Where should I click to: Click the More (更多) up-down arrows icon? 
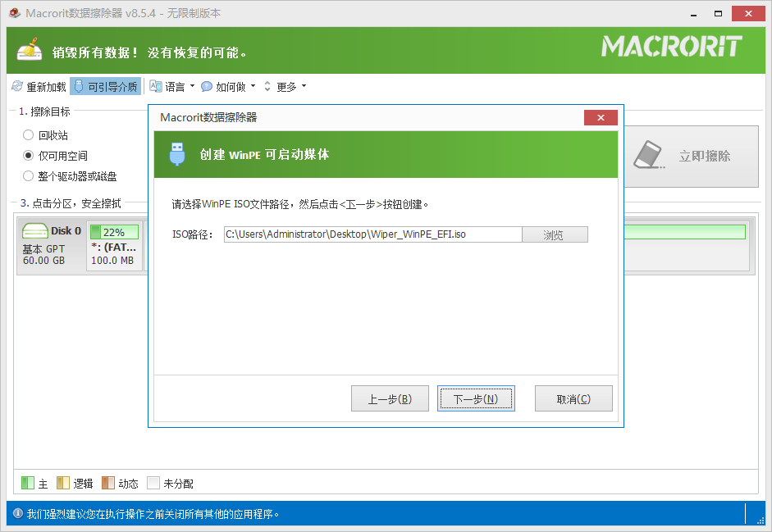point(267,86)
